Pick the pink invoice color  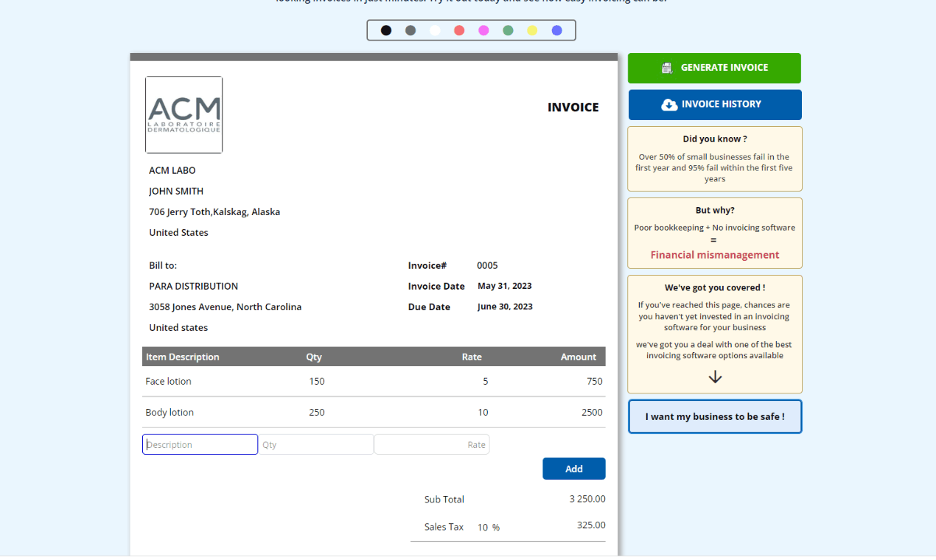483,30
